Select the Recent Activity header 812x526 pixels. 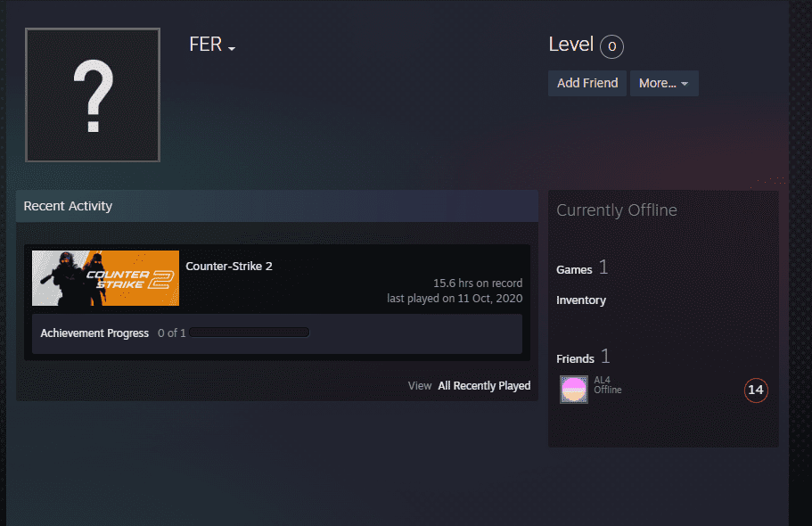(x=67, y=206)
